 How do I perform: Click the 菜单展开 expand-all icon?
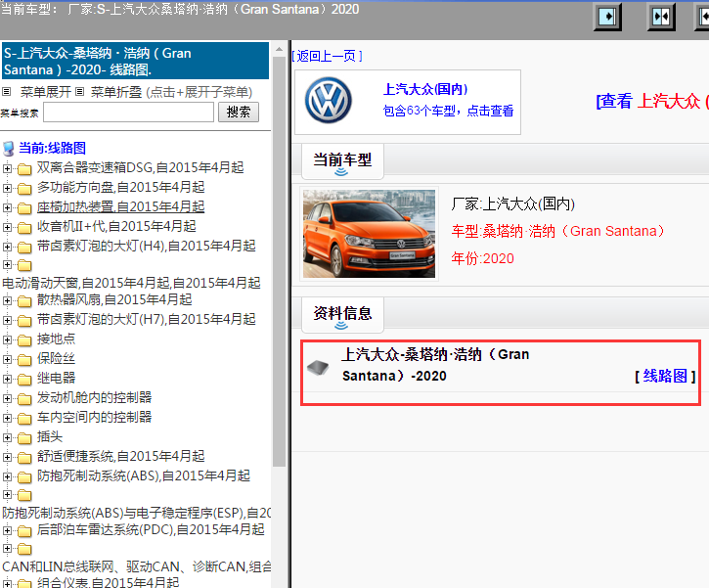click(x=6, y=92)
